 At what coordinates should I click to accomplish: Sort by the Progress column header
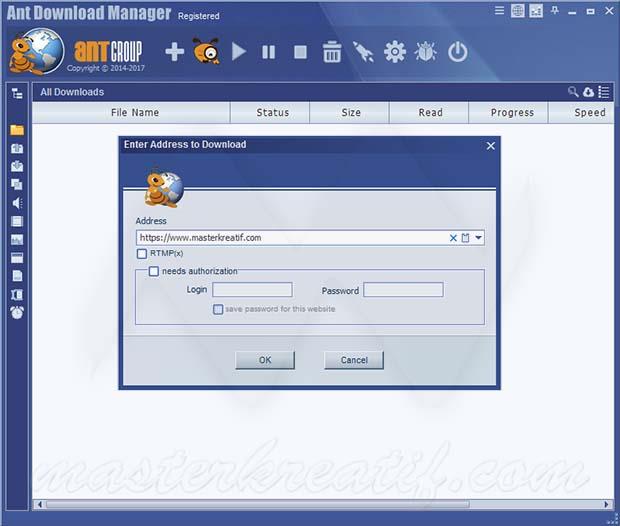(508, 113)
